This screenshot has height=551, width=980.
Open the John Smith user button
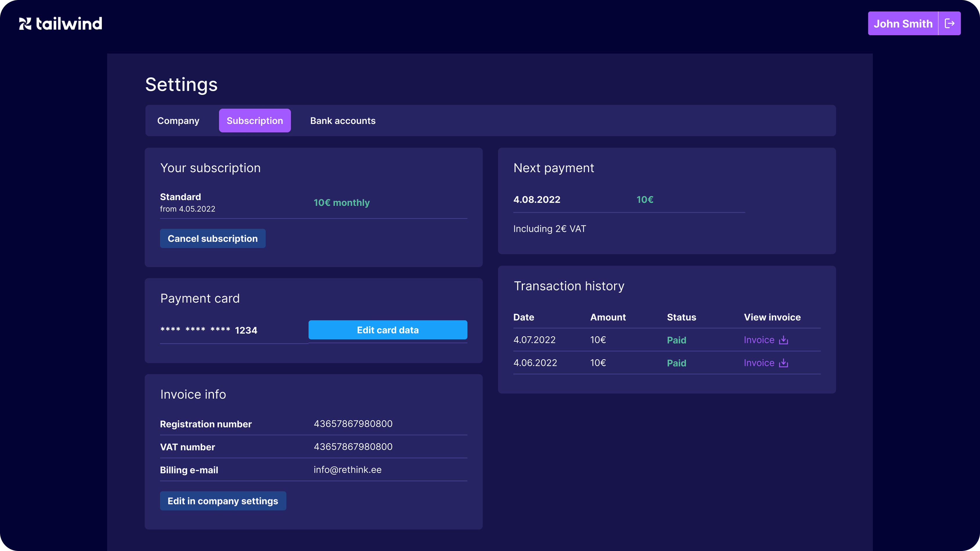click(x=903, y=23)
